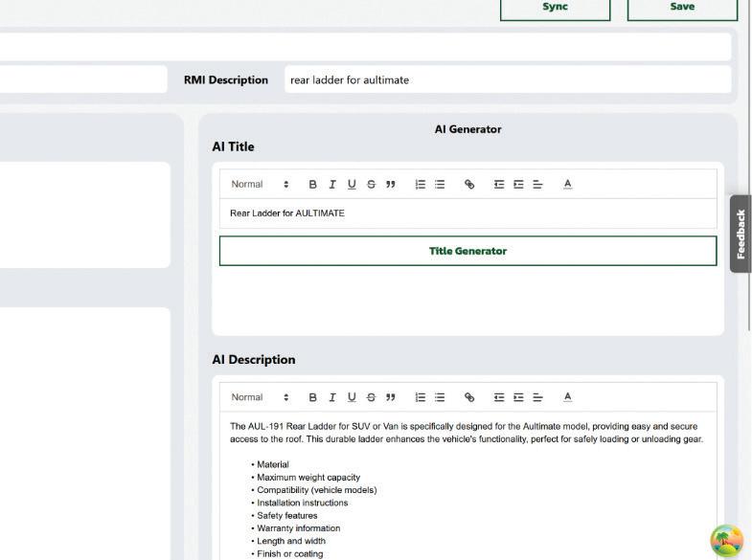Click Underline in AI Title toolbar

tap(352, 185)
